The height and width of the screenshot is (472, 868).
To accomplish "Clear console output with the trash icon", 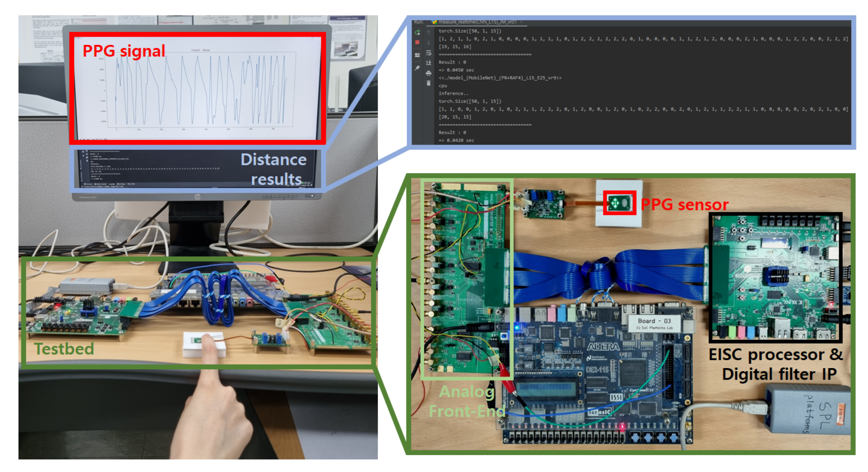I will coord(429,83).
